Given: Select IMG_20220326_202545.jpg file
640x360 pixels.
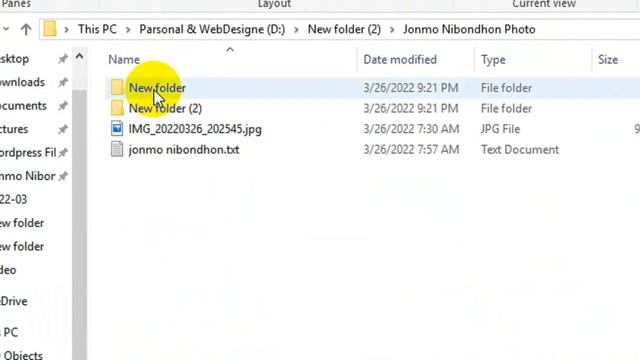Looking at the screenshot, I should [x=195, y=129].
